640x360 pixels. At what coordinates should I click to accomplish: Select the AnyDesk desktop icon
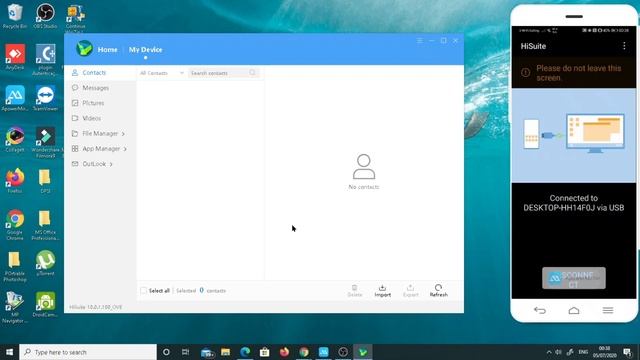point(15,57)
